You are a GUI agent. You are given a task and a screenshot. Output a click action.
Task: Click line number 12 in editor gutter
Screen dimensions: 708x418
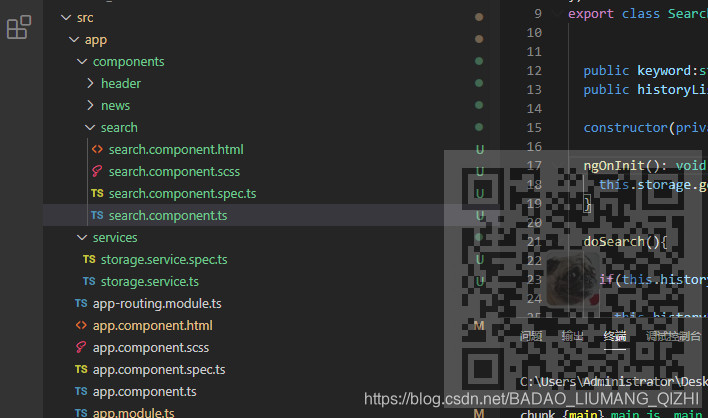point(534,71)
